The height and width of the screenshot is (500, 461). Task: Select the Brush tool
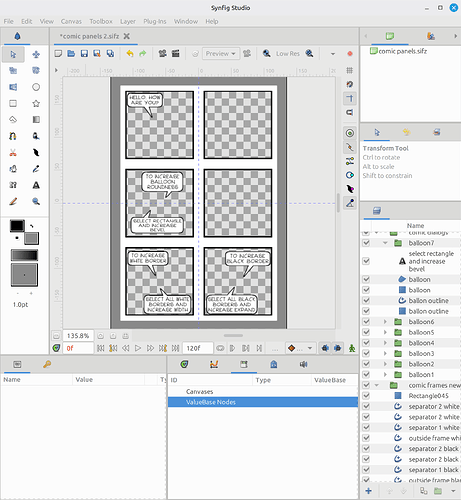pos(13,201)
